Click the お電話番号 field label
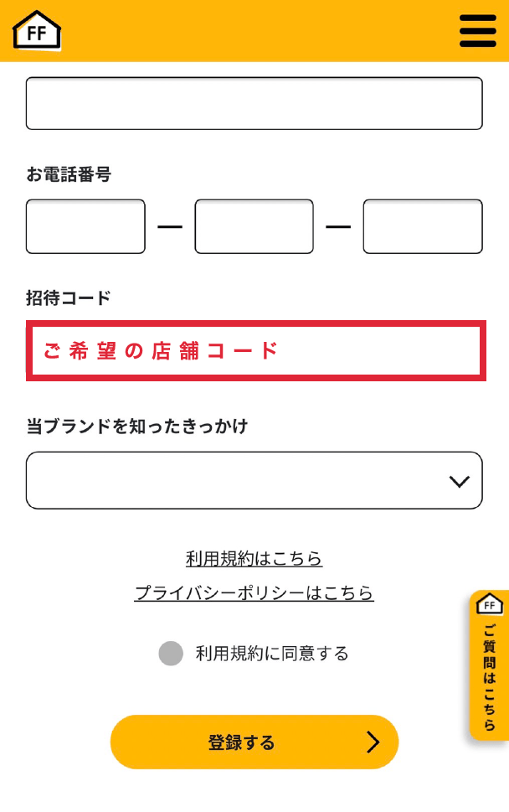509x812 pixels. coord(69,174)
